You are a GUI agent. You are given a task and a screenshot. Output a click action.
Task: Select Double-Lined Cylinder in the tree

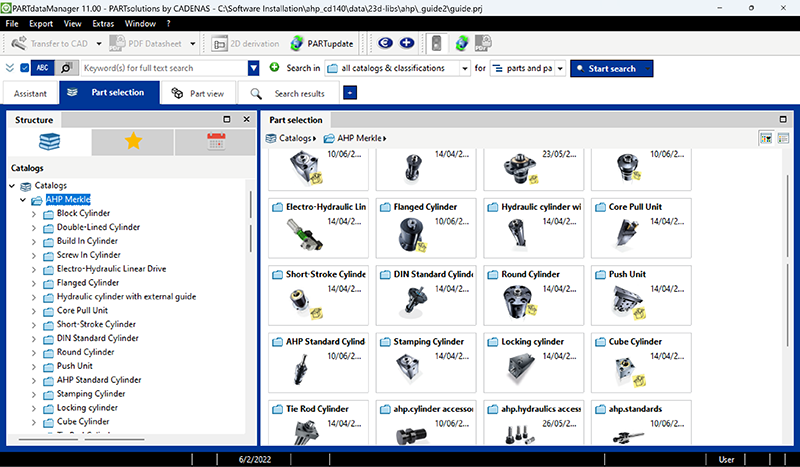pyautogui.click(x=98, y=227)
